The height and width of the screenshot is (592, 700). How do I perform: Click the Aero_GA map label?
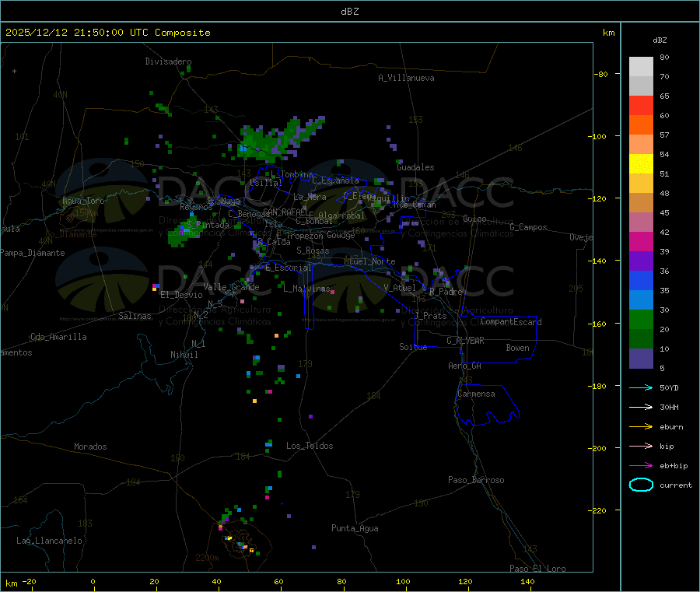[465, 366]
